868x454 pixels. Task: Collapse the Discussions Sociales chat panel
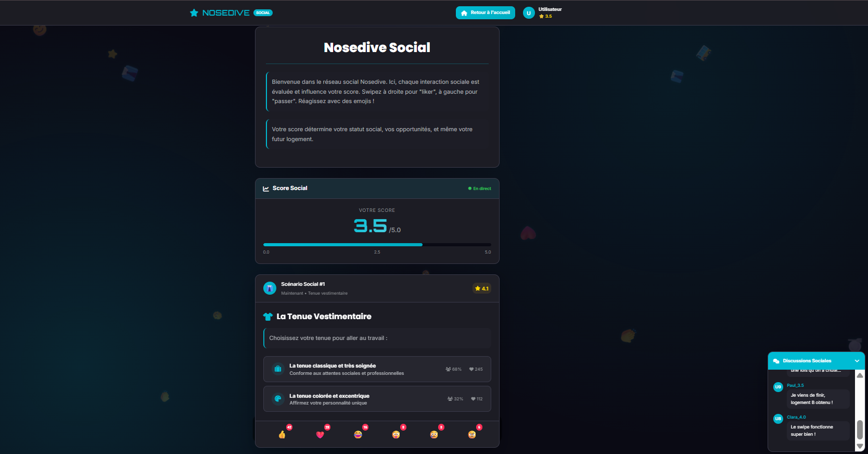coord(857,361)
